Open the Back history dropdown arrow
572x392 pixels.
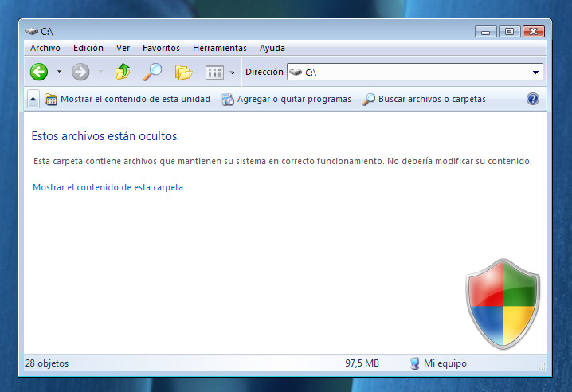(59, 72)
